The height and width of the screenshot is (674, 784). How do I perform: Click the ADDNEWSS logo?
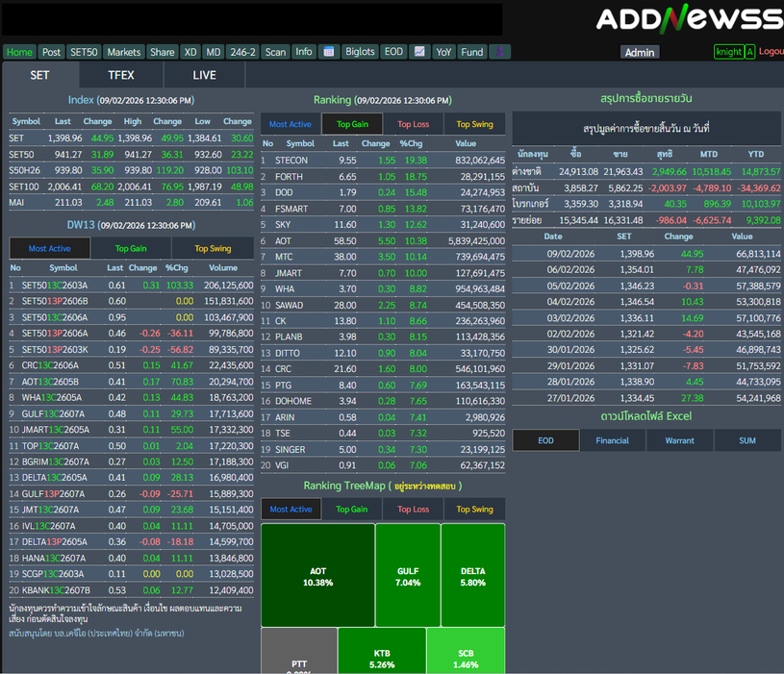click(x=689, y=19)
